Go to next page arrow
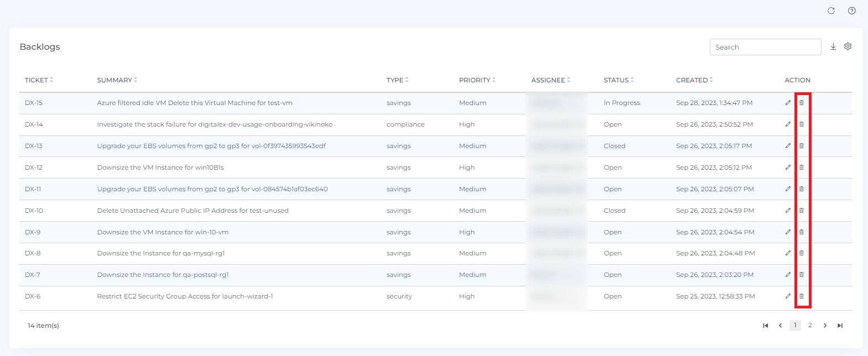 (x=825, y=326)
